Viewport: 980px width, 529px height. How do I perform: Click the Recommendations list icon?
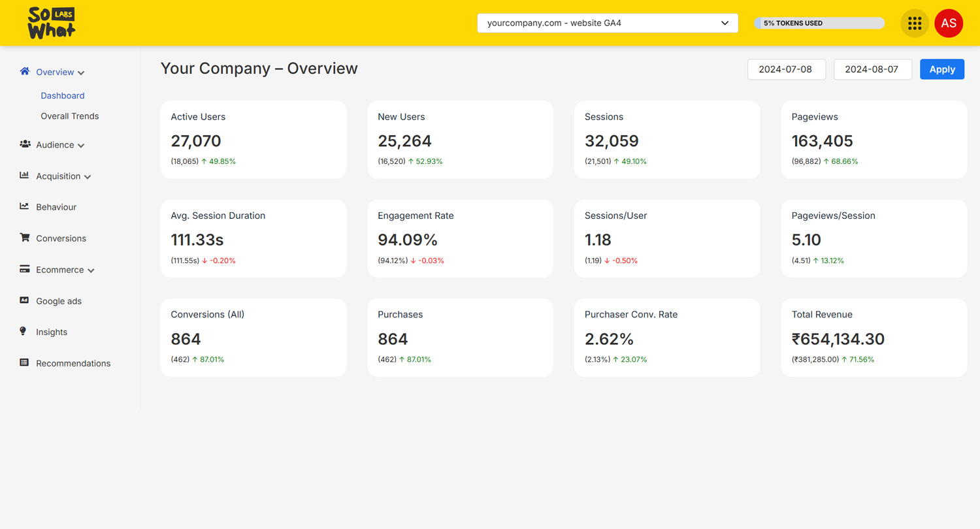pyautogui.click(x=24, y=362)
